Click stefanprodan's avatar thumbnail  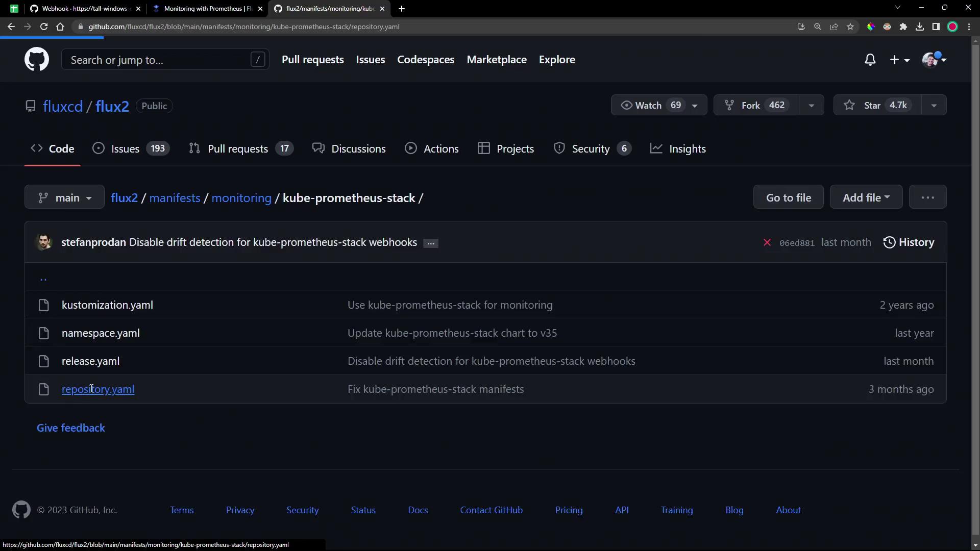pos(44,242)
